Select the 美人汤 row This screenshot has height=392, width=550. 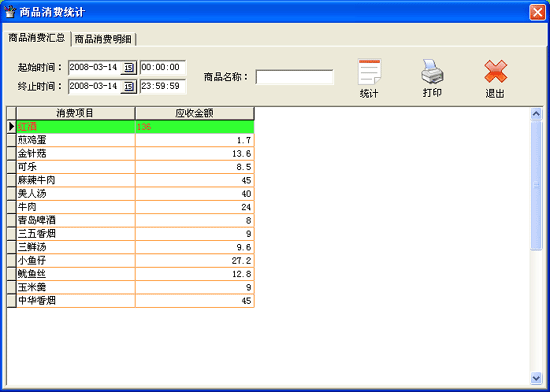click(x=135, y=194)
